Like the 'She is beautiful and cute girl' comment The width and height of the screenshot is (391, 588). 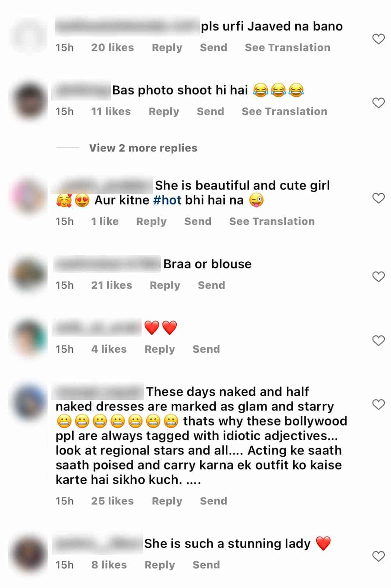point(379,198)
